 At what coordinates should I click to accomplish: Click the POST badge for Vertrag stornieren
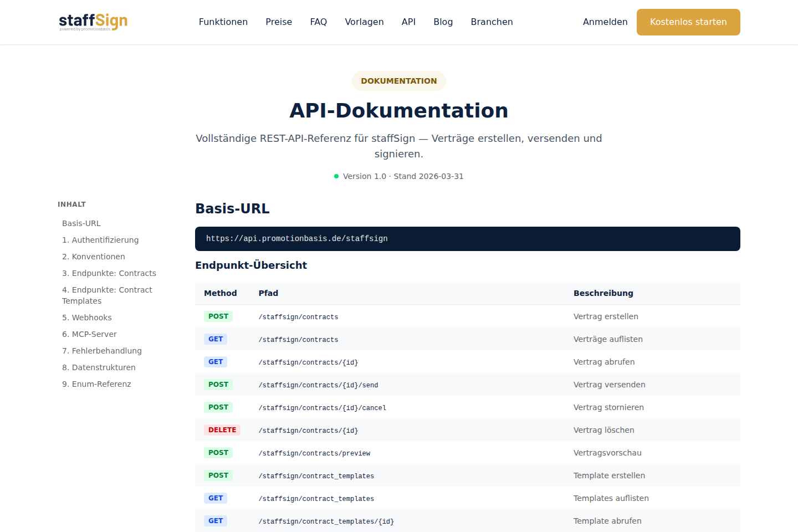[x=218, y=407]
